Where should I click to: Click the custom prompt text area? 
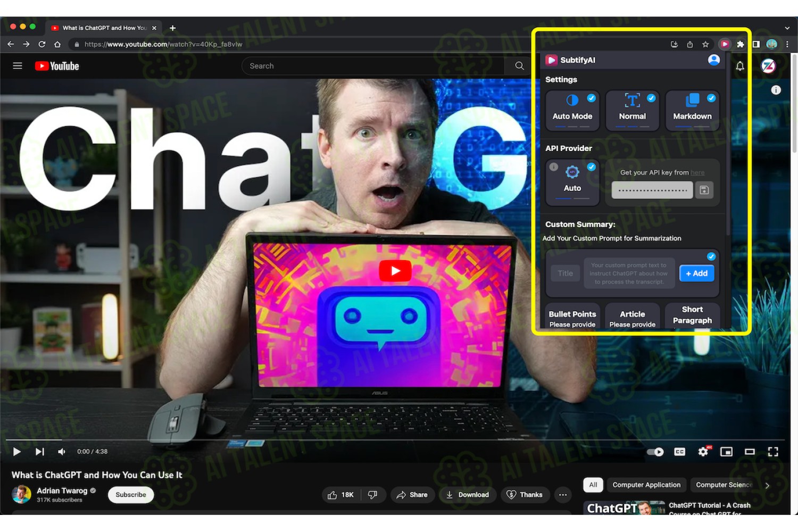coord(629,273)
